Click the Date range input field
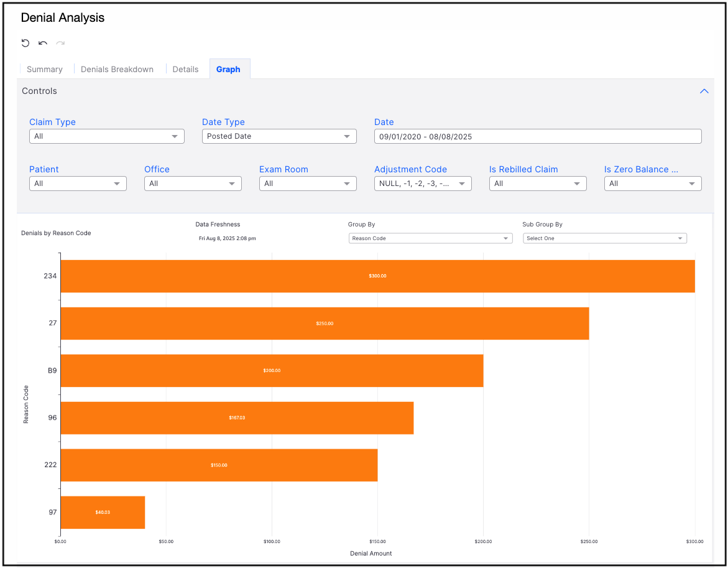The width and height of the screenshot is (728, 568). coord(537,136)
